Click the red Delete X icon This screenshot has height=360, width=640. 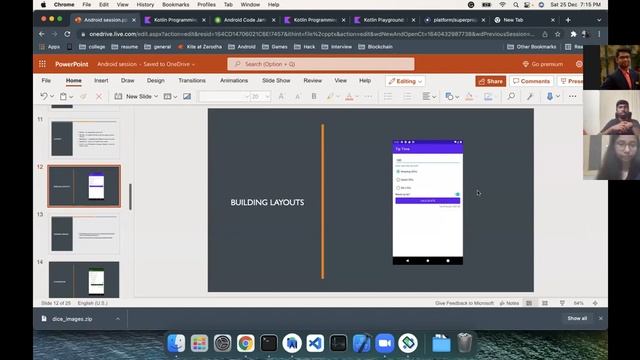(99, 96)
